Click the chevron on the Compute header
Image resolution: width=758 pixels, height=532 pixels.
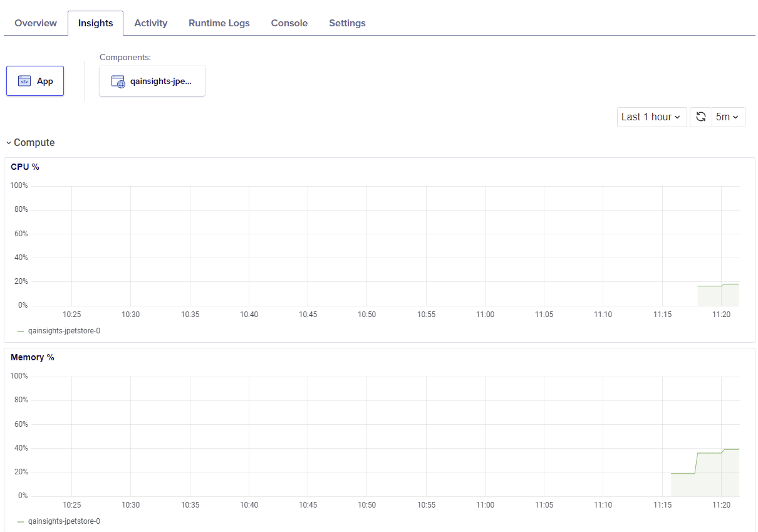(x=8, y=142)
